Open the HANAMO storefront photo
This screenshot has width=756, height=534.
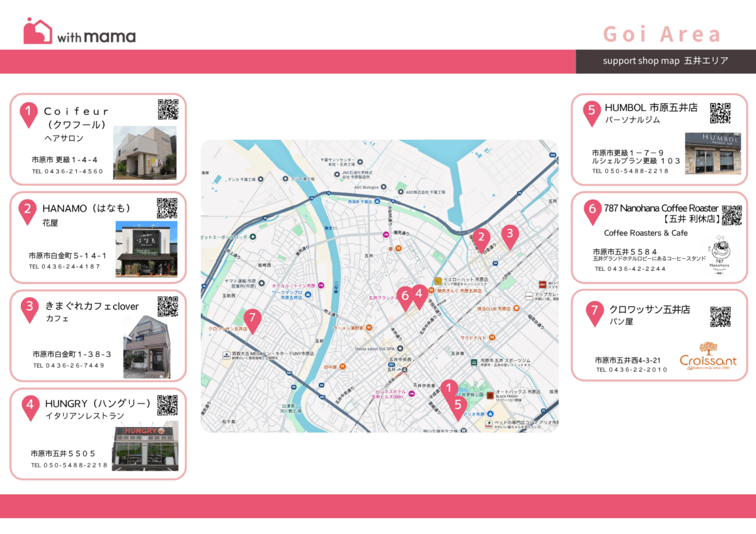pos(146,249)
